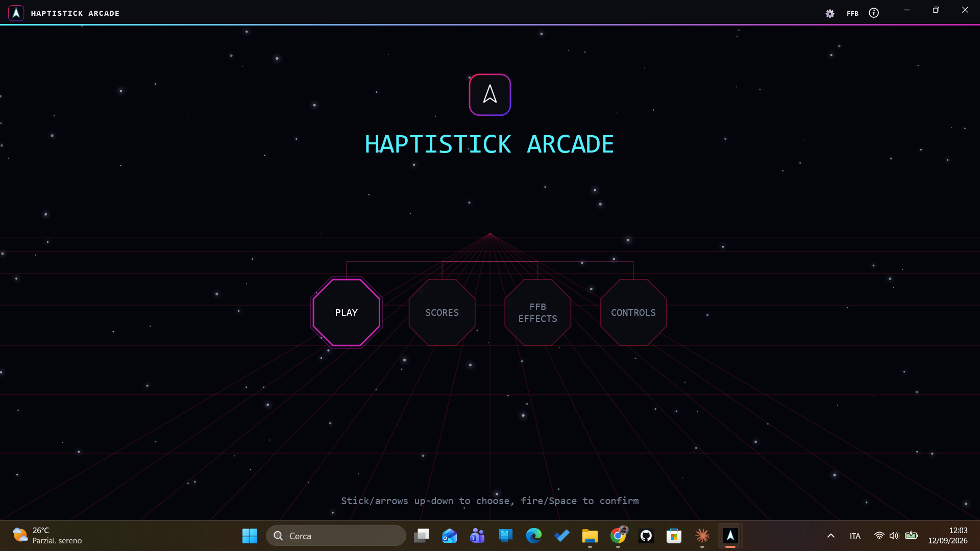Select the PLAY octagon button

coord(347,313)
